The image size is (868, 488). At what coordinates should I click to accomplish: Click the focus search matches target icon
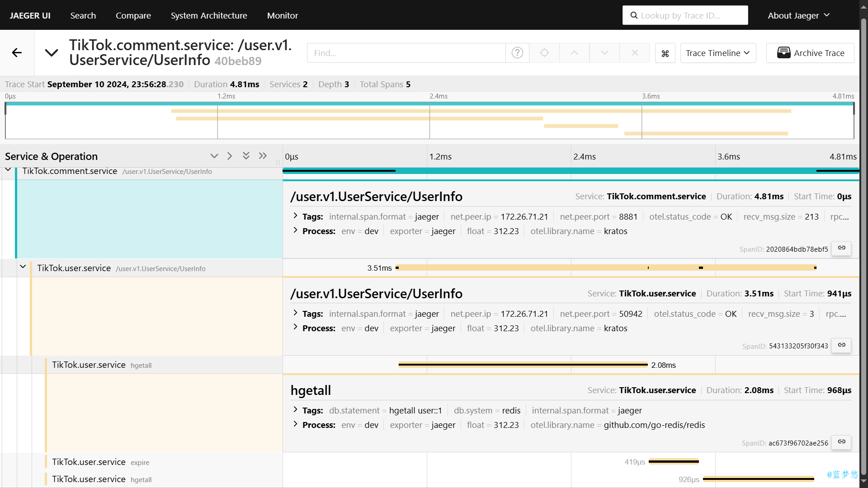tap(544, 53)
